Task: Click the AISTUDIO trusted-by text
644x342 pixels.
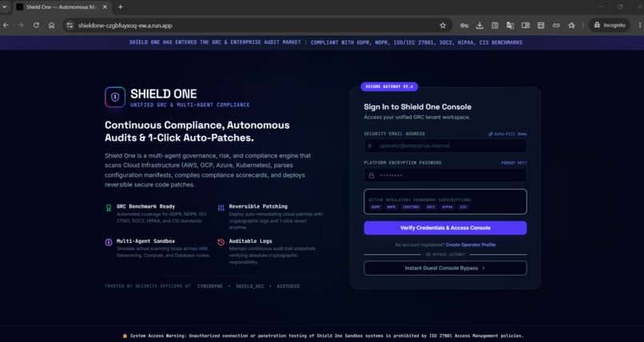Action: (x=288, y=286)
